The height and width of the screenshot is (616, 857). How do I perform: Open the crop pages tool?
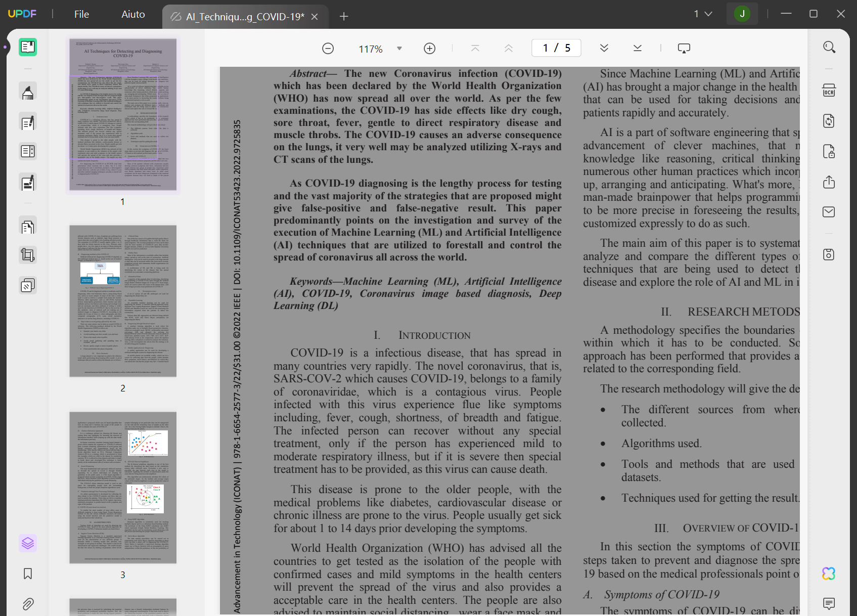[28, 254]
